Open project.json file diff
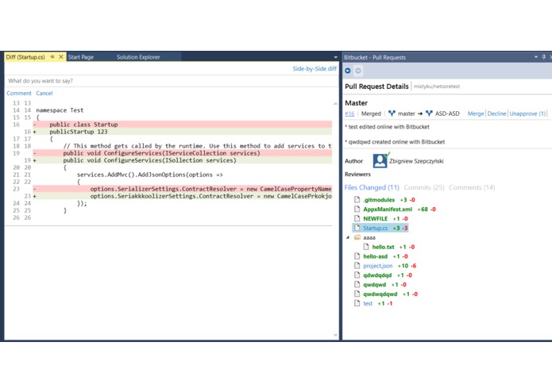The height and width of the screenshot is (392, 552). point(378,266)
